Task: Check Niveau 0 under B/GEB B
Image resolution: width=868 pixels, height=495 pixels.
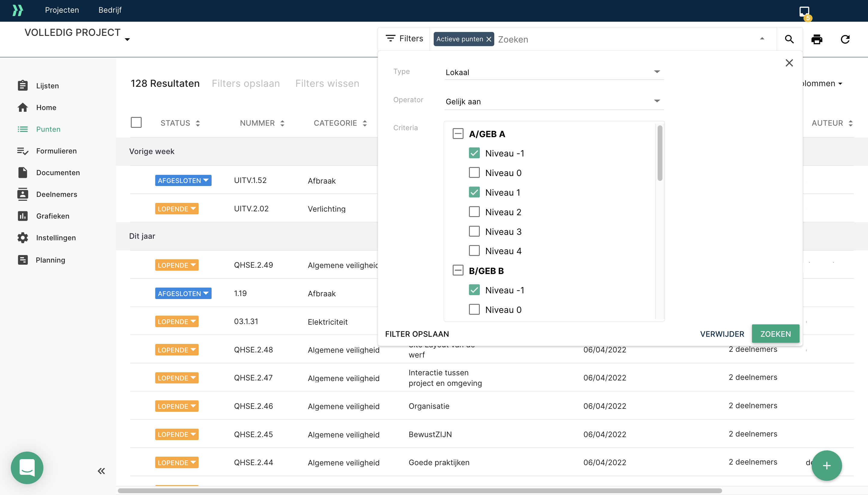Action: (x=474, y=309)
